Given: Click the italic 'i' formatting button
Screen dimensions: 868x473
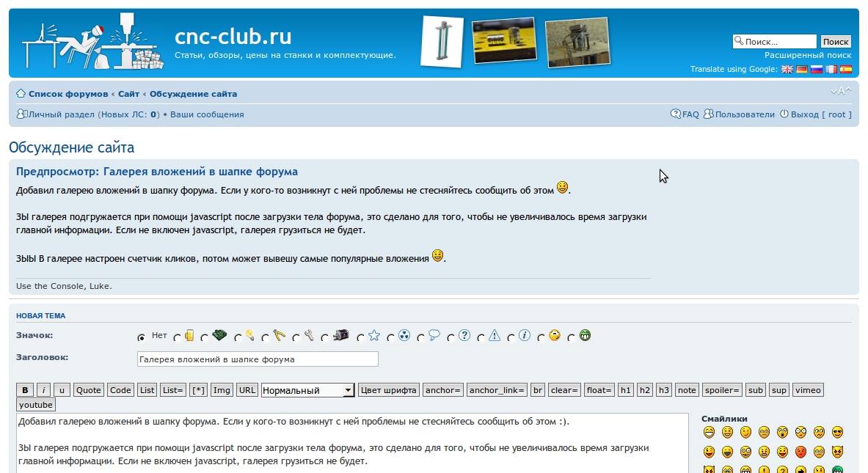Looking at the screenshot, I should [44, 390].
